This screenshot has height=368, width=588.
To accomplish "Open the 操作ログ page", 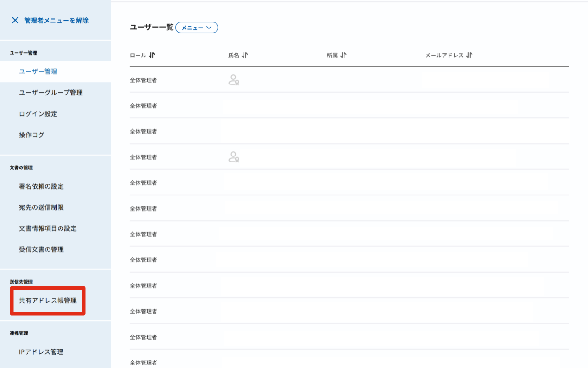I will click(32, 135).
